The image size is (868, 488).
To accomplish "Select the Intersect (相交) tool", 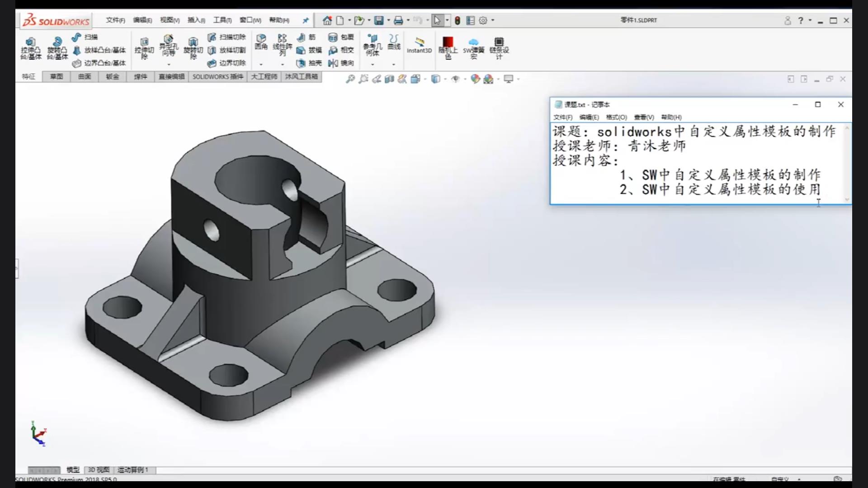I will (x=341, y=50).
